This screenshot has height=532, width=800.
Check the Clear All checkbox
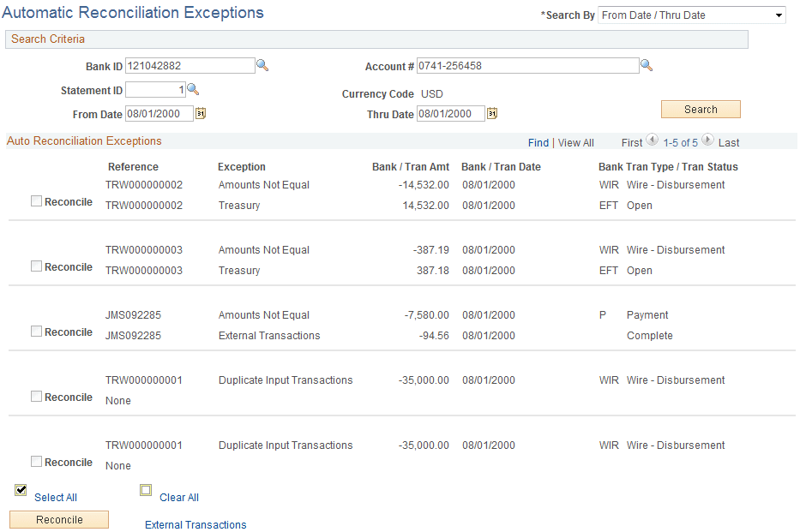point(146,489)
